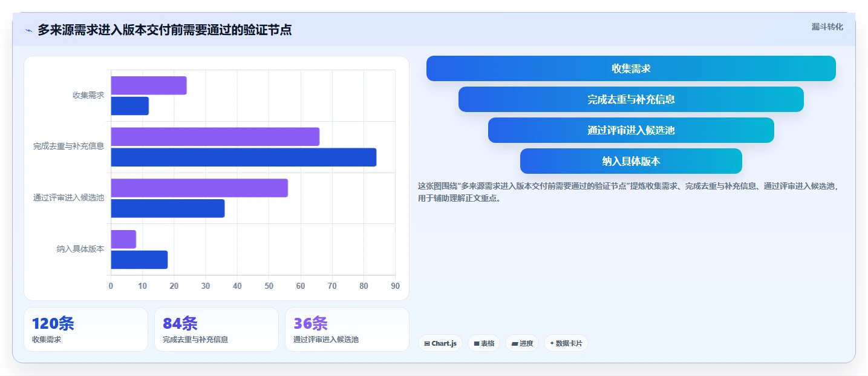Click x-axis tick label 10
This screenshot has width=868, height=376.
click(x=142, y=286)
